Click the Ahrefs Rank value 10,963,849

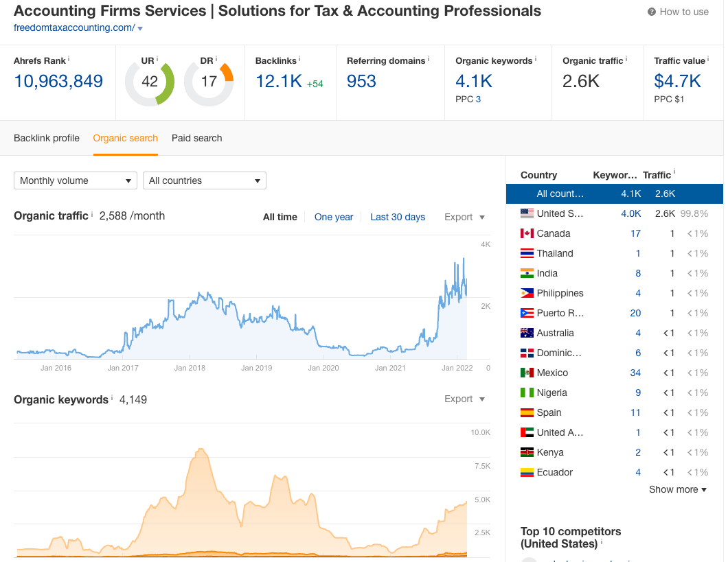point(58,81)
